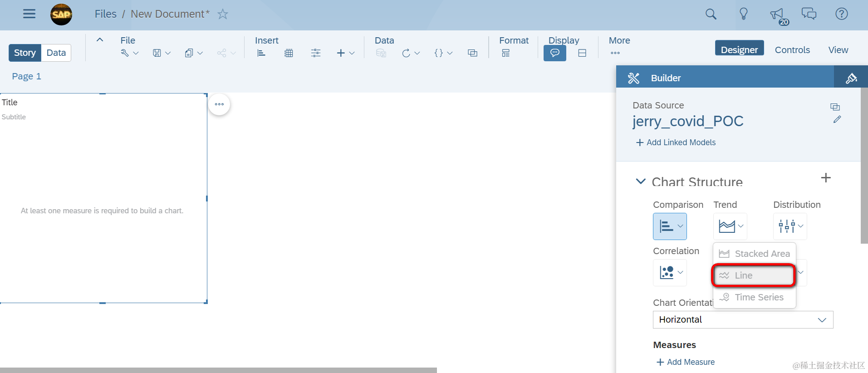The height and width of the screenshot is (373, 868).
Task: Mark document as favorite with star
Action: [x=222, y=14]
